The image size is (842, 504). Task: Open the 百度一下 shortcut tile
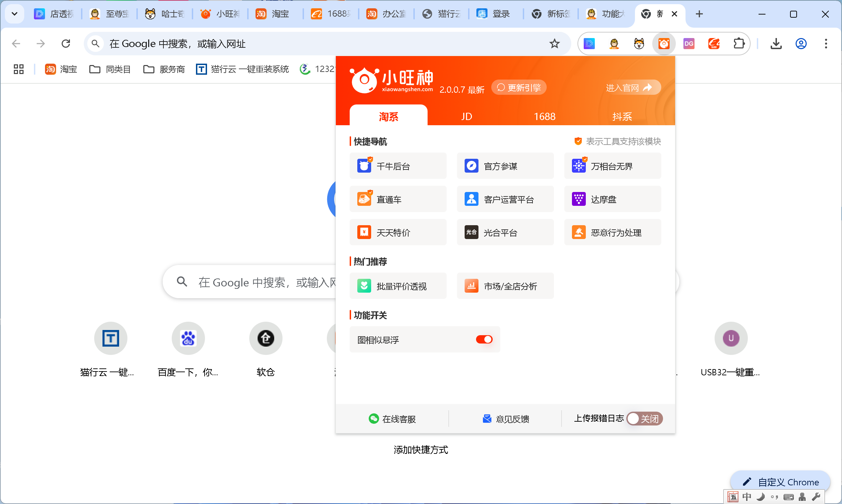point(188,349)
